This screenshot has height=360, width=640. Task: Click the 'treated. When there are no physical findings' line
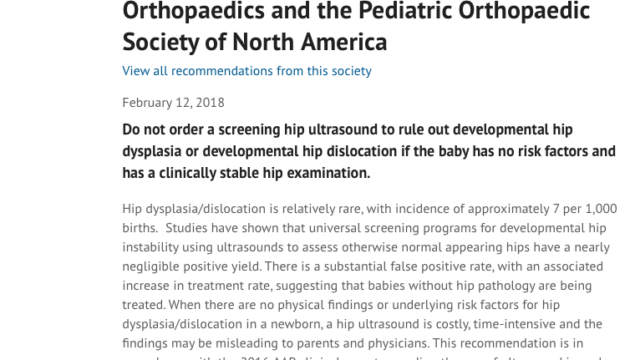(x=341, y=304)
